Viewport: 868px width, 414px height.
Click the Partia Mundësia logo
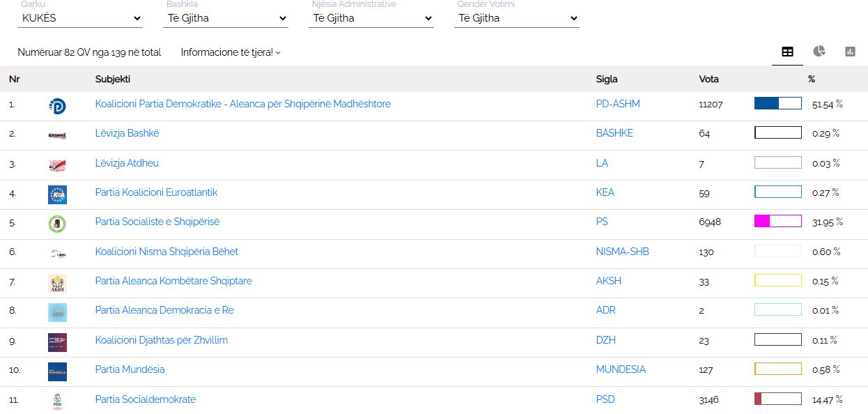pyautogui.click(x=57, y=371)
